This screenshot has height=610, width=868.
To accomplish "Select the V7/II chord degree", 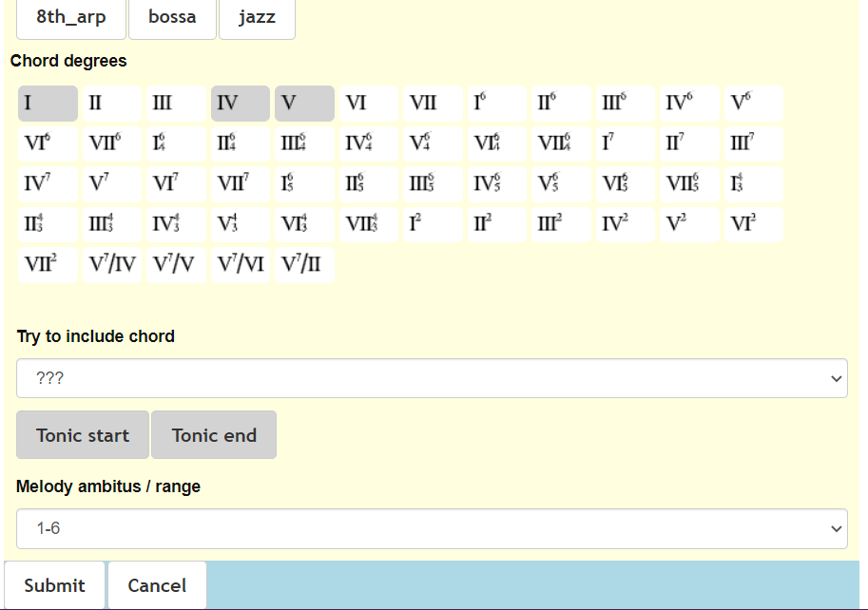I will pos(304,264).
